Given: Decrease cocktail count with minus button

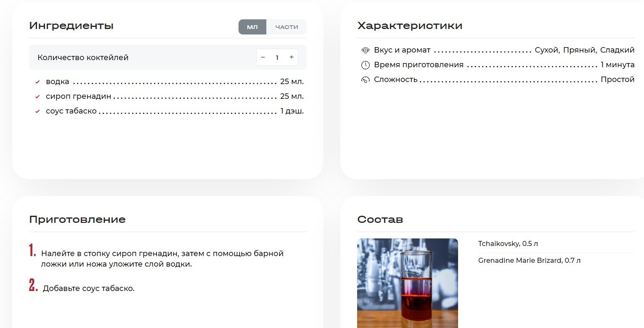Looking at the screenshot, I should click(263, 57).
